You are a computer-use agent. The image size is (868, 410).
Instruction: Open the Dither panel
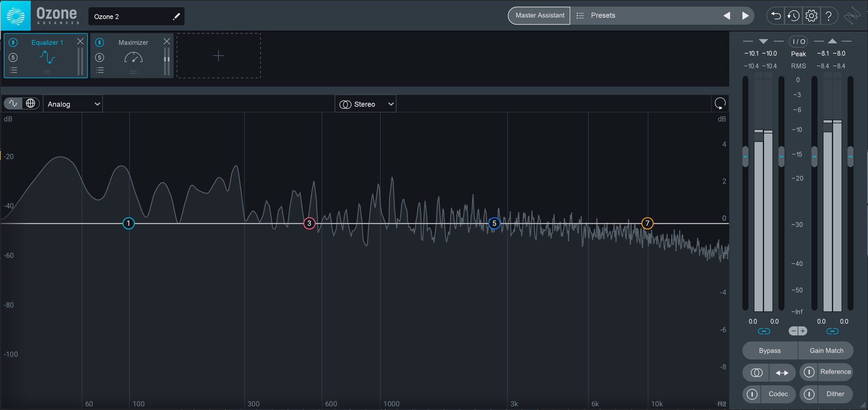coord(835,394)
